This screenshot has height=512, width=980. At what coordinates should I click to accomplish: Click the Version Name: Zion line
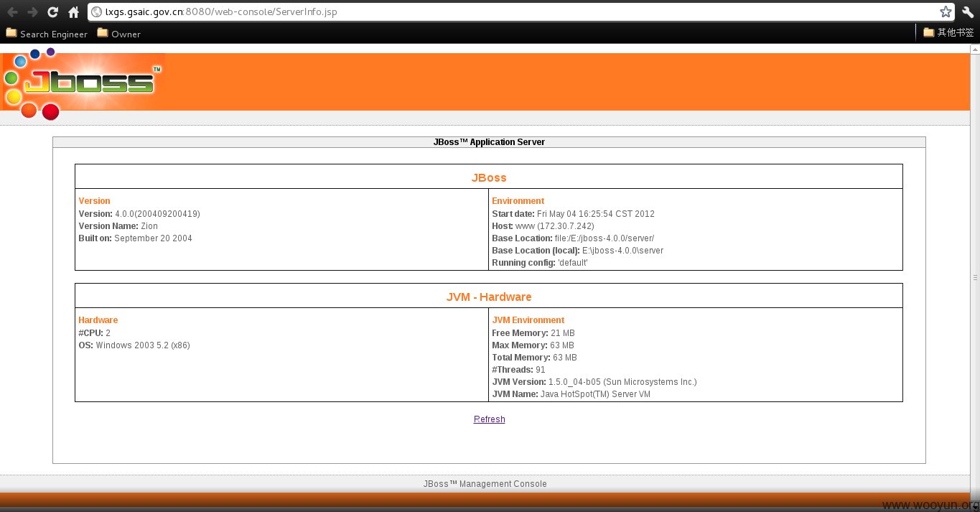pyautogui.click(x=118, y=226)
